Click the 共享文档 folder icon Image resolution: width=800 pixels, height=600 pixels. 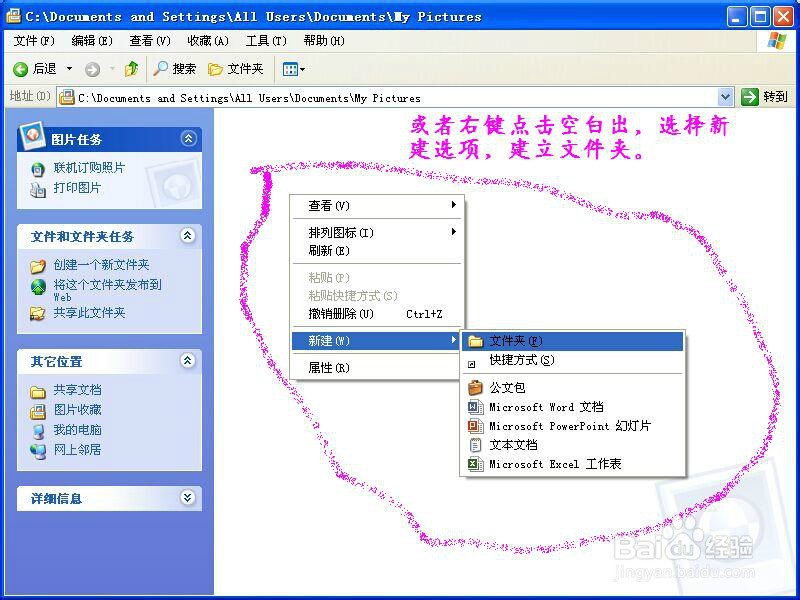(38, 392)
